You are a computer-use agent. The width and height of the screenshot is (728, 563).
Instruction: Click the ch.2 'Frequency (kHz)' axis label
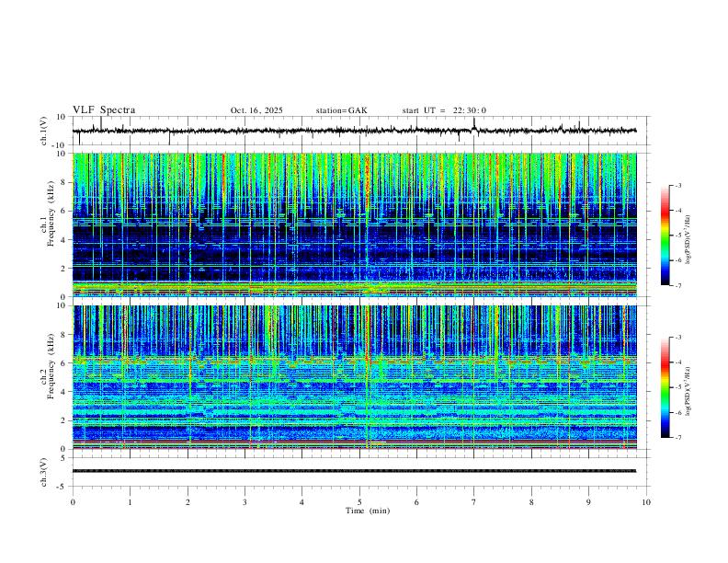(x=51, y=366)
